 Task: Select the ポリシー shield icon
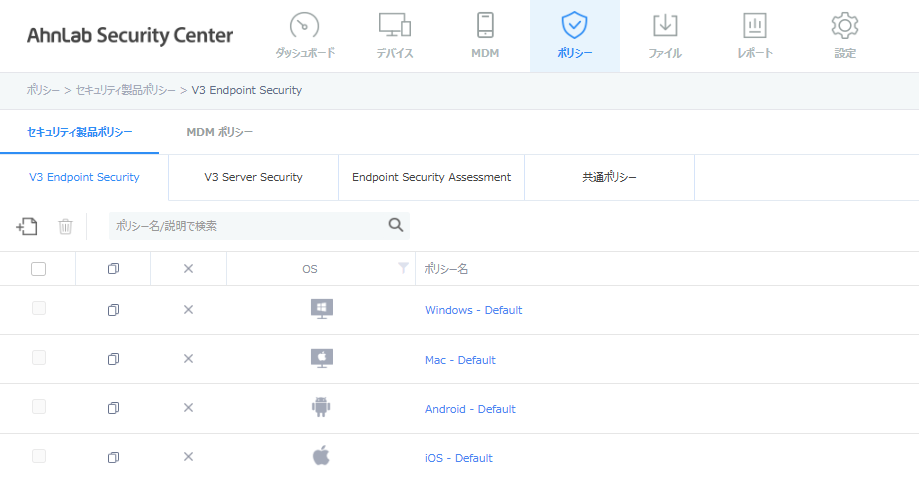pos(574,25)
